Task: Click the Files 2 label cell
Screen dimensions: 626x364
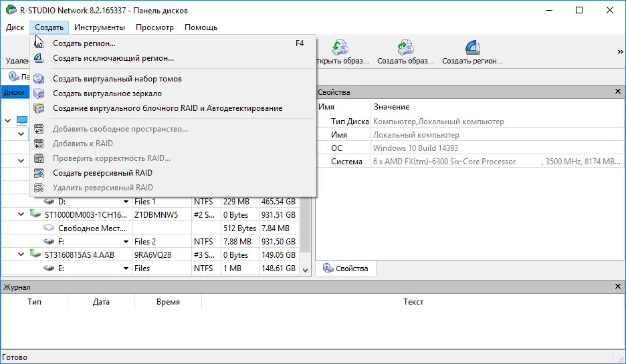Action: [x=161, y=242]
